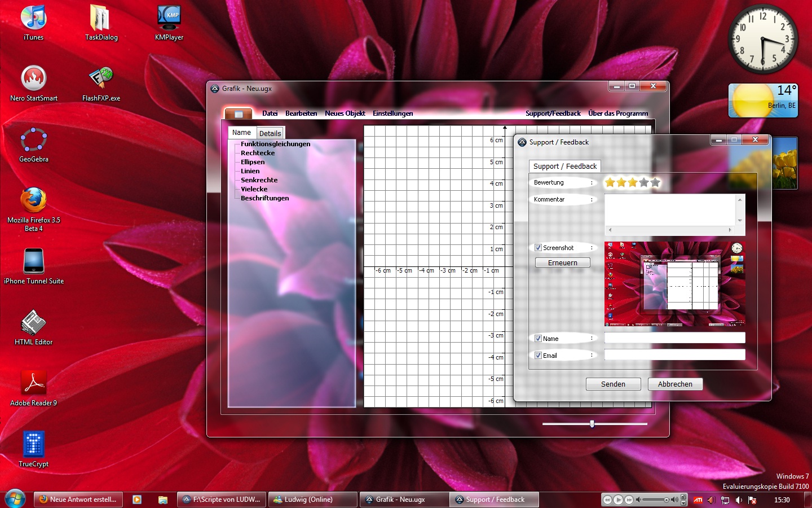Open the Einstellungen menu
Image resolution: width=812 pixels, height=508 pixels.
pyautogui.click(x=392, y=113)
